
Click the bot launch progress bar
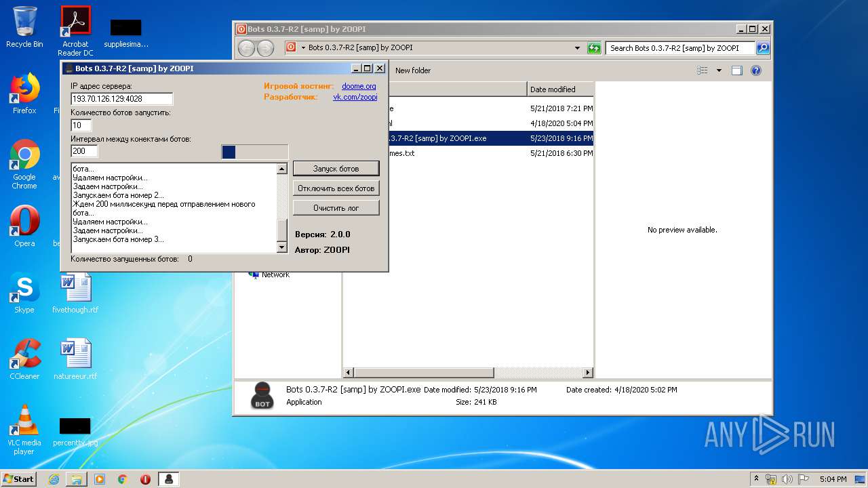point(255,152)
